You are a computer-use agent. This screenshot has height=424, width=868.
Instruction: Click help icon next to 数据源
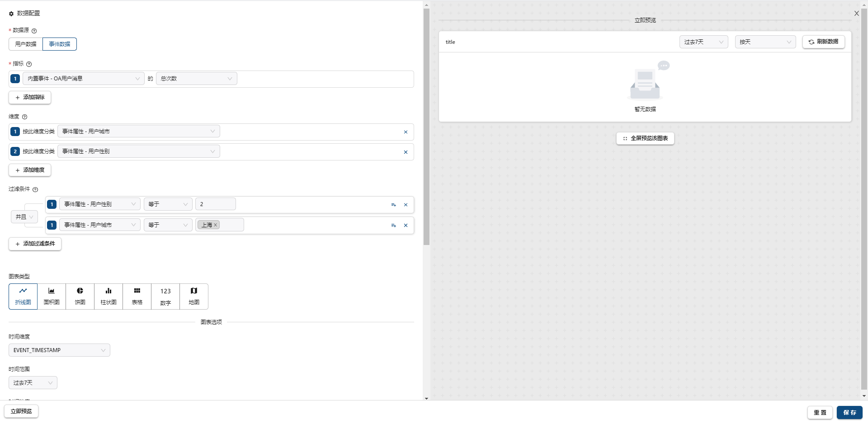click(34, 31)
